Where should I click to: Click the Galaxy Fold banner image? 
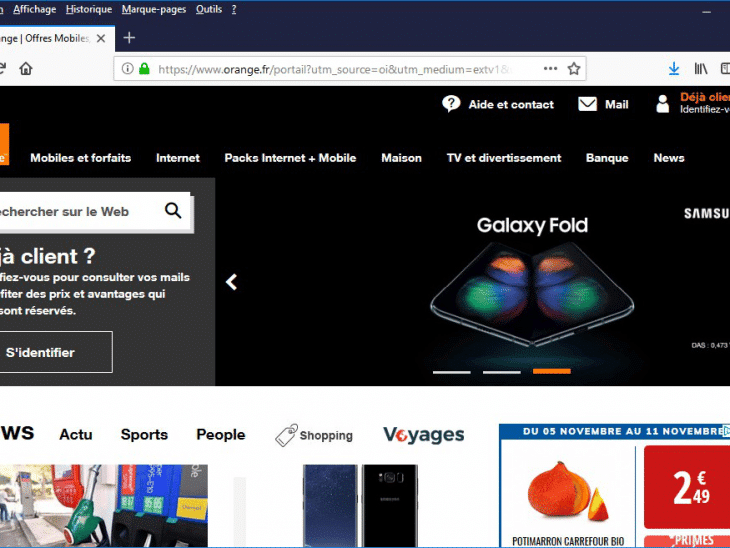(x=532, y=295)
